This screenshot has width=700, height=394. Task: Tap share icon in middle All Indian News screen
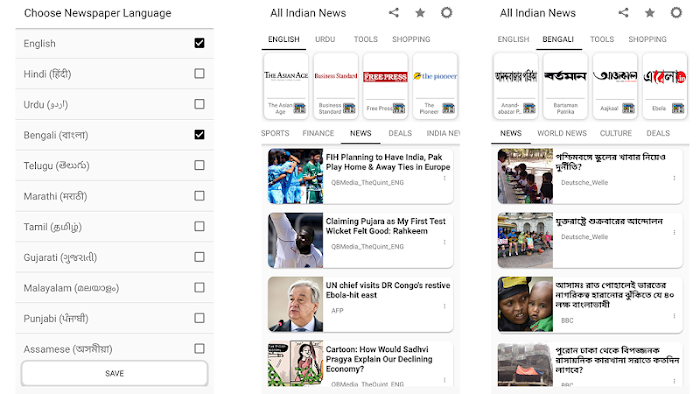point(393,12)
